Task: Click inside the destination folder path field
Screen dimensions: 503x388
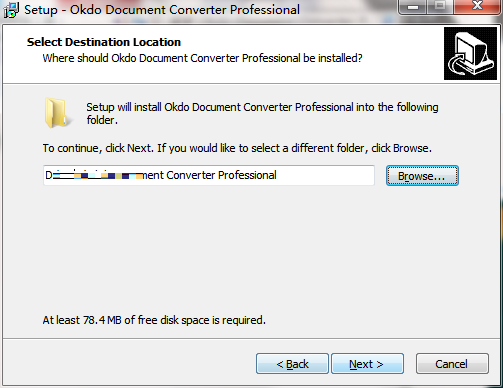Action: 209,175
